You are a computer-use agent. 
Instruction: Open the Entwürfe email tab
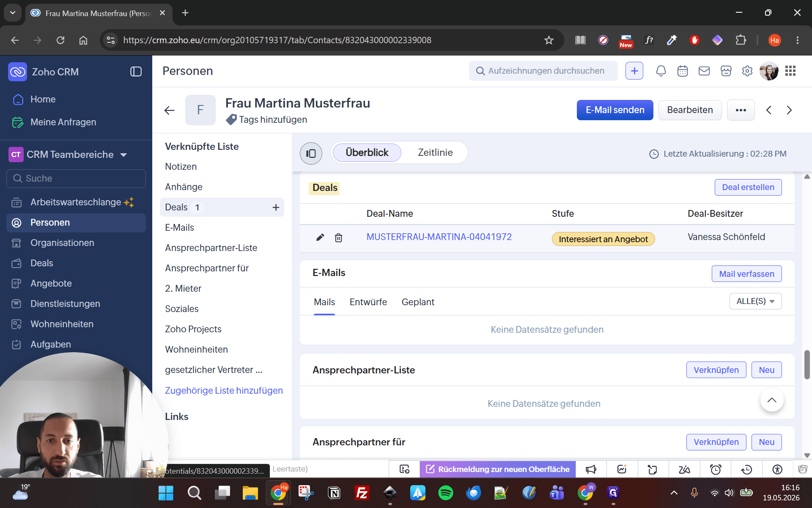pyautogui.click(x=368, y=302)
